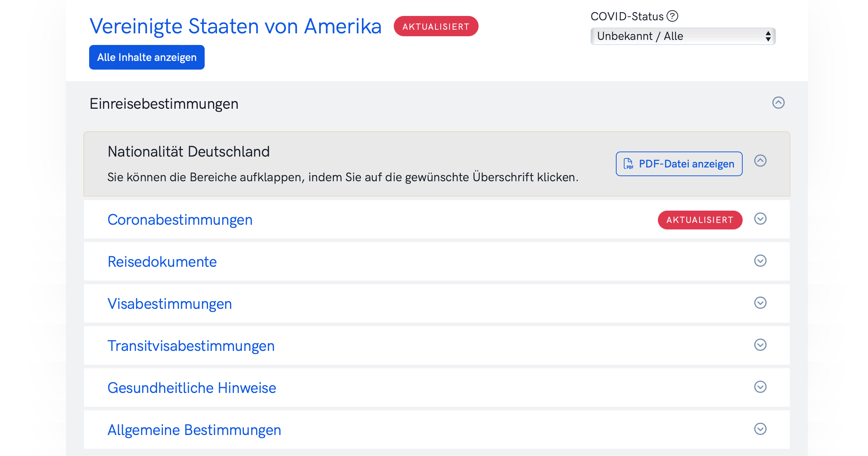Open the Transitvisabestimmungen heading
This screenshot has width=868, height=456.
click(x=191, y=346)
